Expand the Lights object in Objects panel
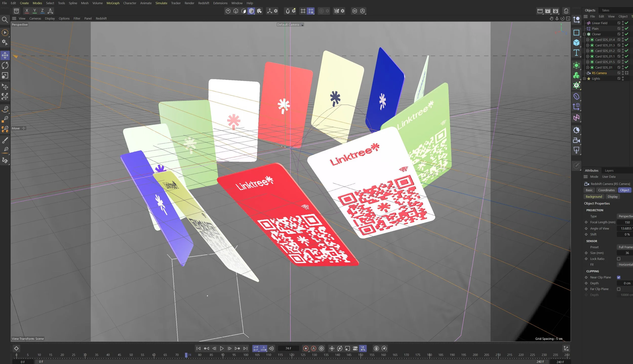 (584, 79)
